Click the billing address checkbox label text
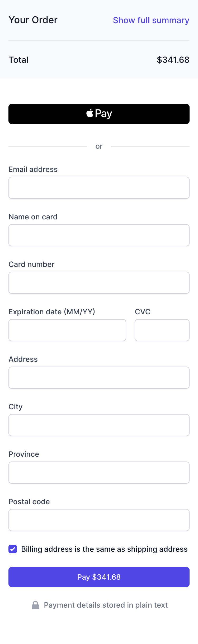 [x=104, y=549]
